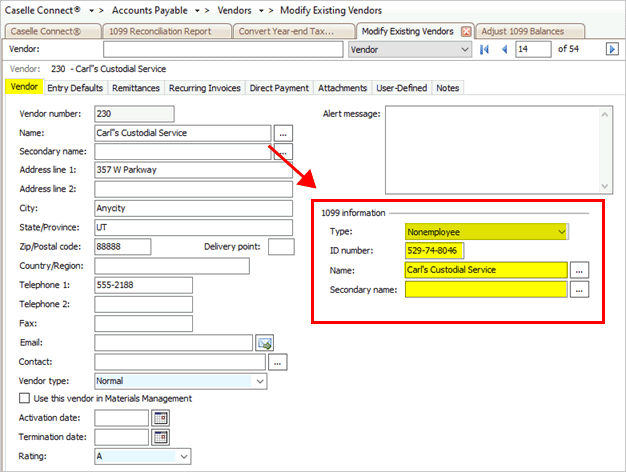Go to next vendor record arrow

coord(612,49)
